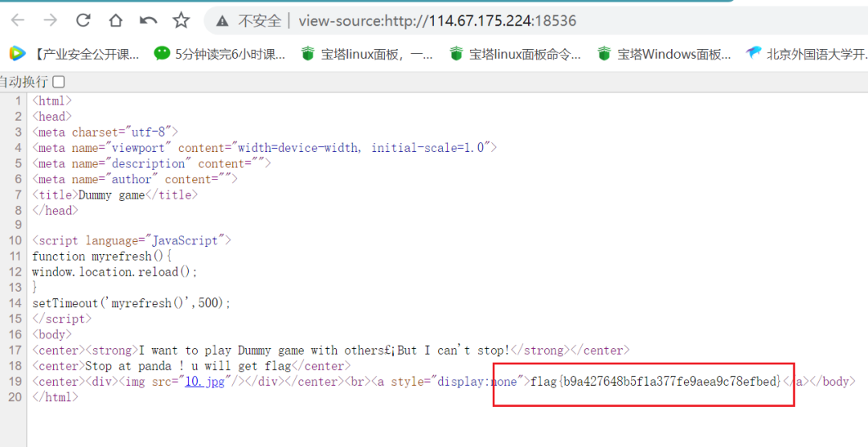This screenshot has height=447, width=868.
Task: Click the closing </html> tag line
Action: 55,397
